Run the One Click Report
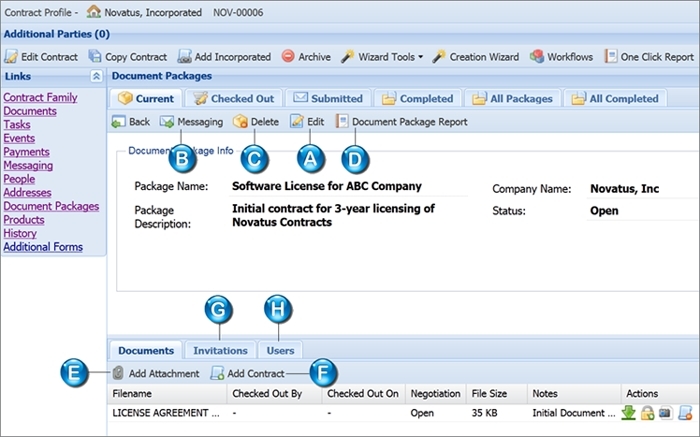700x437 pixels. [x=649, y=57]
